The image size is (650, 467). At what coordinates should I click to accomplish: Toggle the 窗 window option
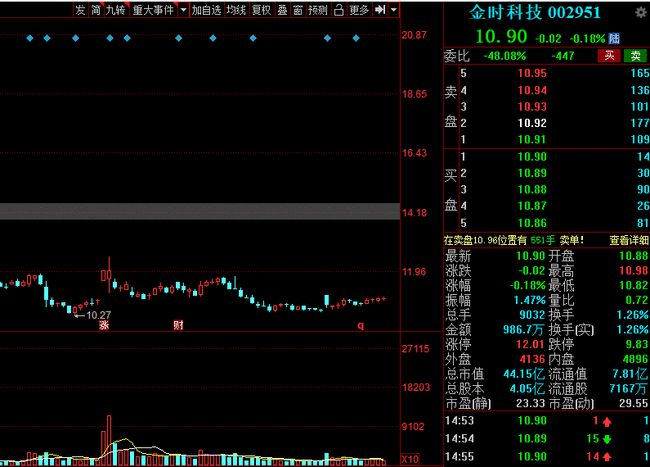[297, 10]
